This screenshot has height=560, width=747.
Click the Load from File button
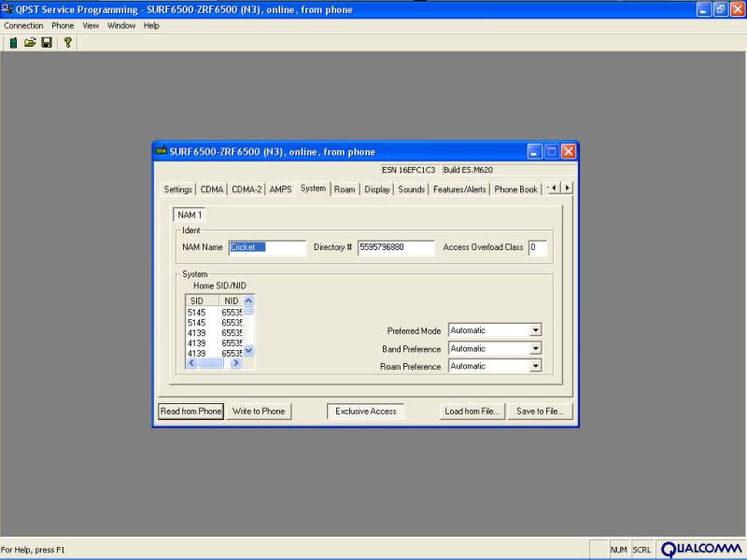472,412
